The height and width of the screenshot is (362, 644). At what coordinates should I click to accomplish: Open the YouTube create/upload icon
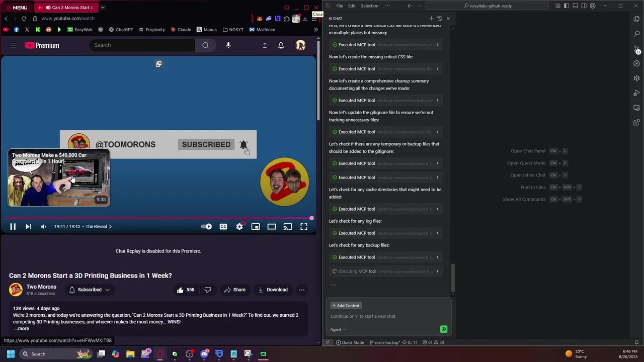(x=265, y=45)
